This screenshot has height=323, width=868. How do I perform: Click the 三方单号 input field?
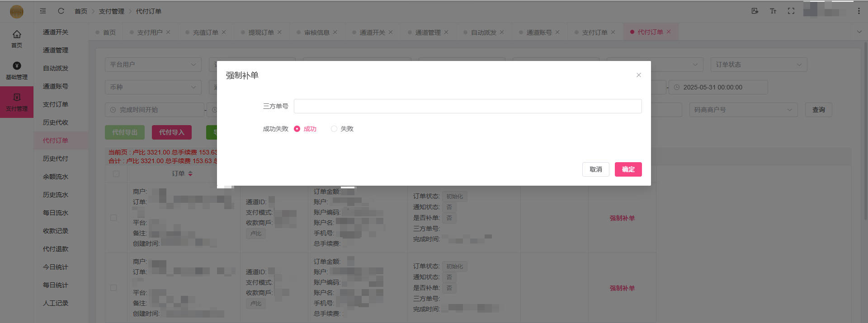pyautogui.click(x=467, y=106)
